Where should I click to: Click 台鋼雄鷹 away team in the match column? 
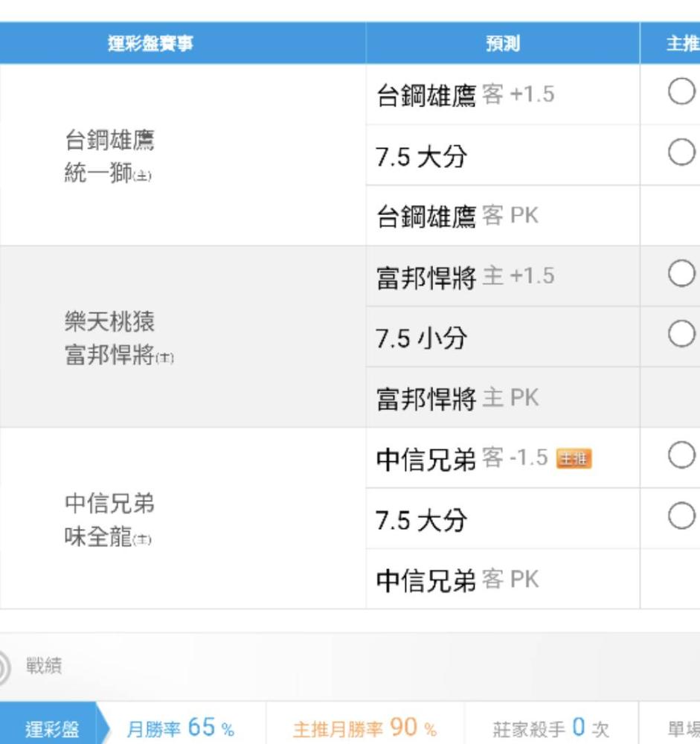point(109,140)
